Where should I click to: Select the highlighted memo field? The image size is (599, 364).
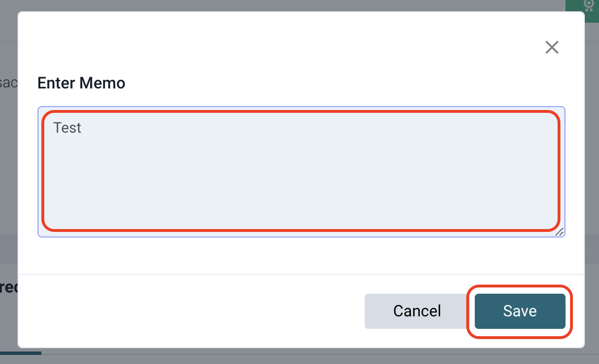click(x=299, y=170)
